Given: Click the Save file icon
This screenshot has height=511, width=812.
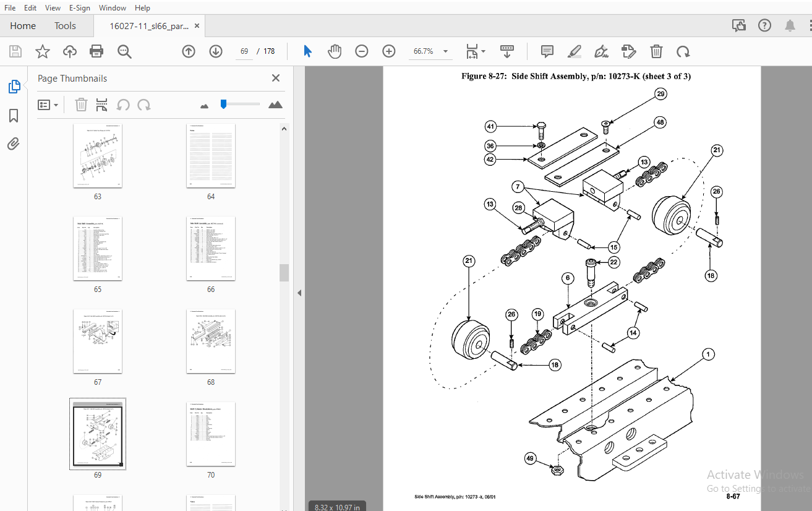Looking at the screenshot, I should click(15, 51).
